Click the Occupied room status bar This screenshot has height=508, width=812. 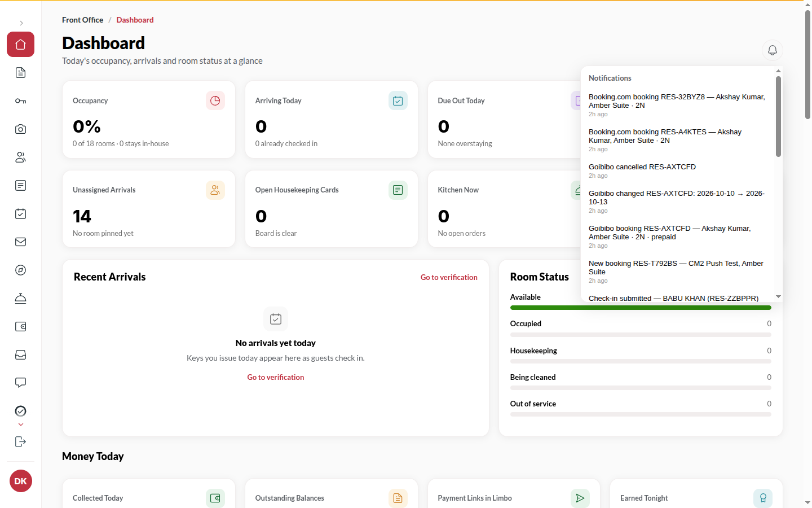pos(641,335)
